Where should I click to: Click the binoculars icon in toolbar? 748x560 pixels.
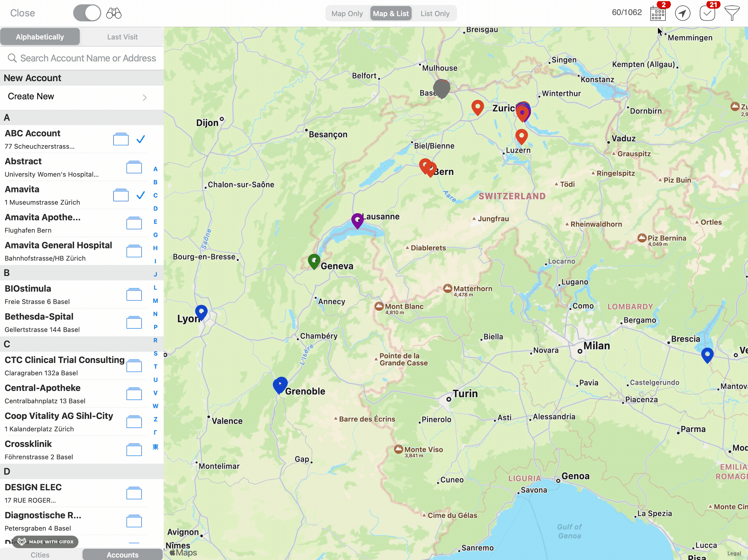click(114, 13)
